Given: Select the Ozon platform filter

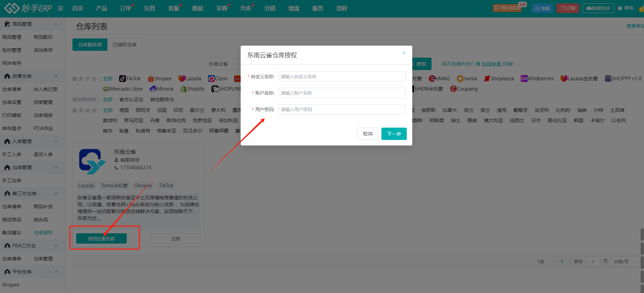Looking at the screenshot, I should pos(218,79).
